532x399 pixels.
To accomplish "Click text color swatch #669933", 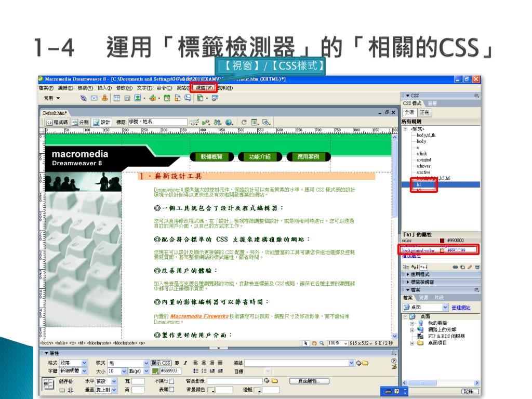I will tap(155, 371).
